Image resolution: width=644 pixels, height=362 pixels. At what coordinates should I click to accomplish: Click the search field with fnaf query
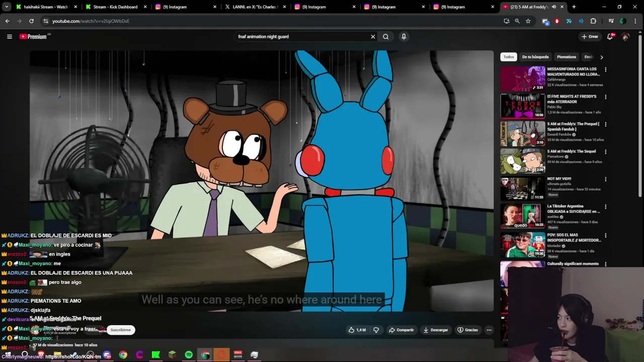(x=302, y=37)
